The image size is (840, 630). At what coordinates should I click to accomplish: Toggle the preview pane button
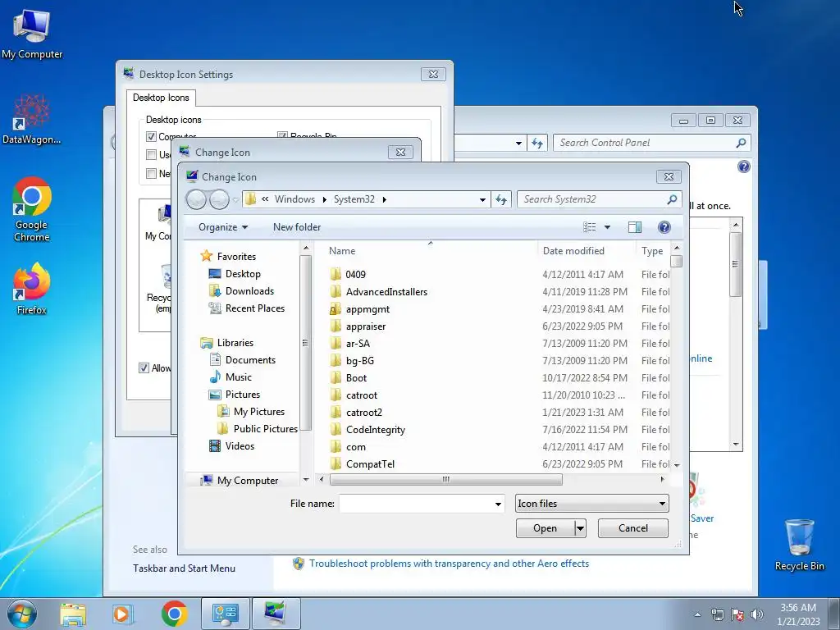pyautogui.click(x=635, y=227)
